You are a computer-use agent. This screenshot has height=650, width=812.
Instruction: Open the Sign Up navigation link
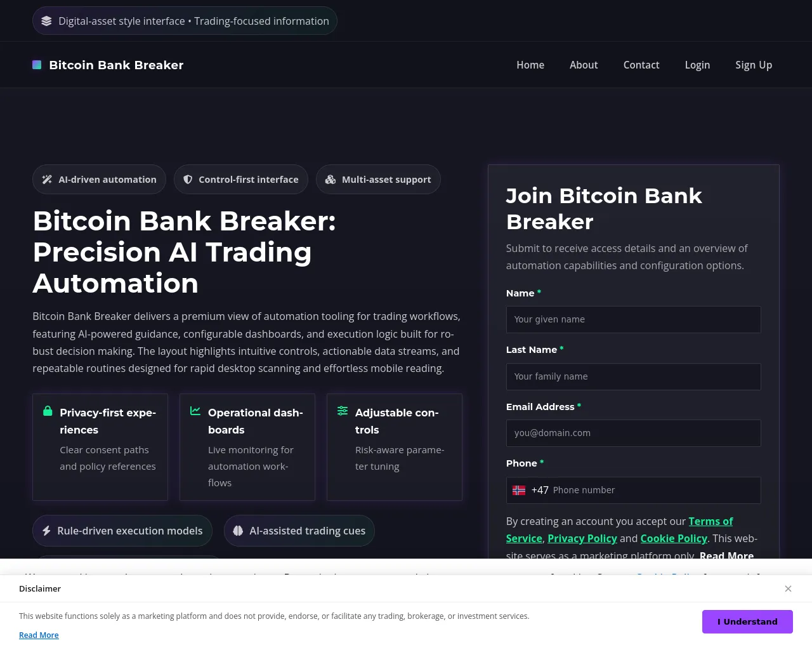point(754,65)
